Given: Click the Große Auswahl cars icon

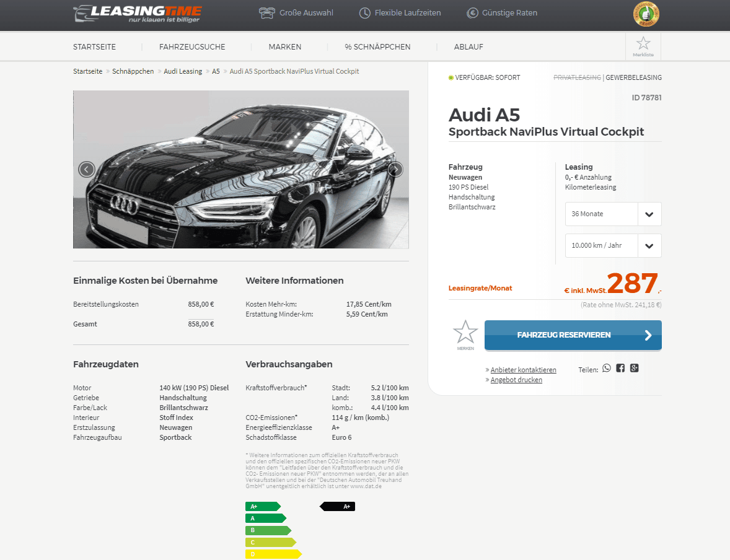Looking at the screenshot, I should (x=266, y=13).
